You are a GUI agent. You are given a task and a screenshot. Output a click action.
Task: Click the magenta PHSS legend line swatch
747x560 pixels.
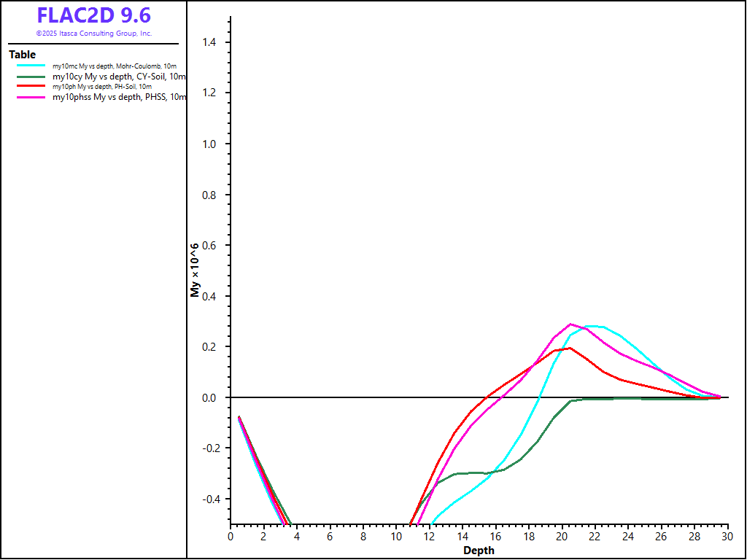(x=31, y=97)
